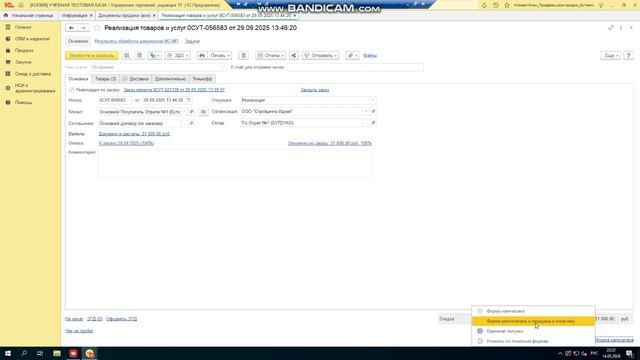Screen dimensions: 640x360
Task: Switch to the Доставка tab
Action: point(136,79)
